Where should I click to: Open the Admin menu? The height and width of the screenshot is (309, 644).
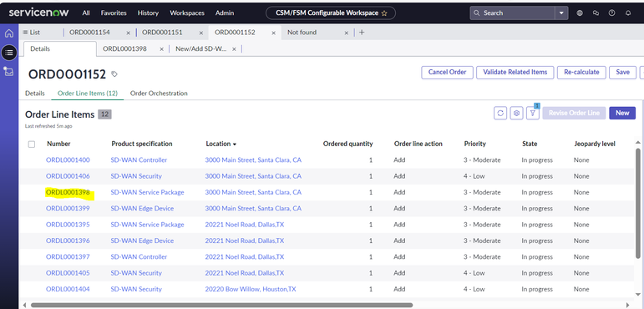[225, 13]
